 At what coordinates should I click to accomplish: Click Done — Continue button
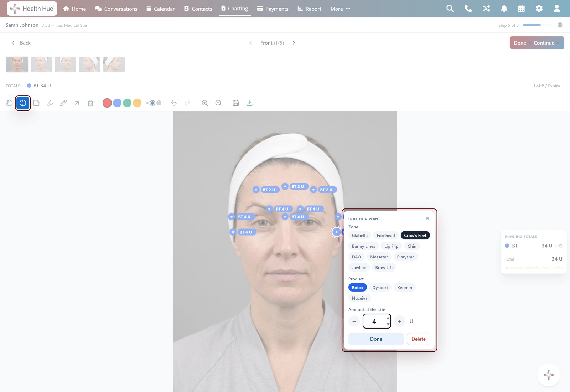pos(537,43)
